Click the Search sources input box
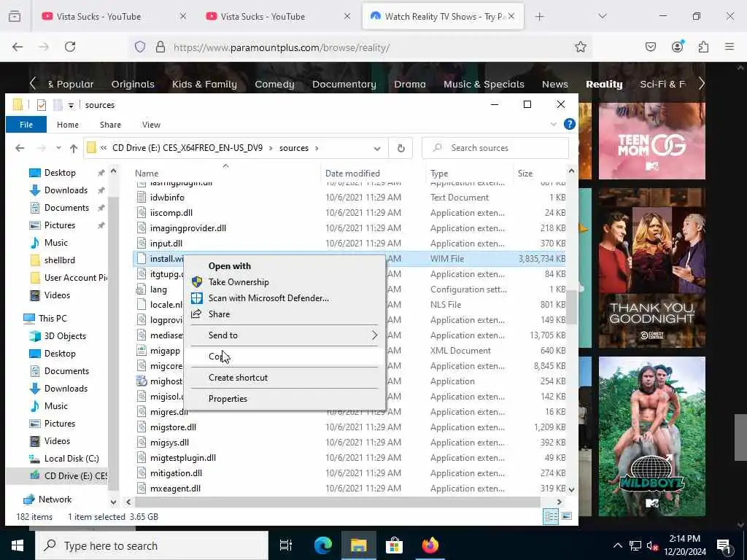Screen dimensions: 747x560 coord(495,148)
